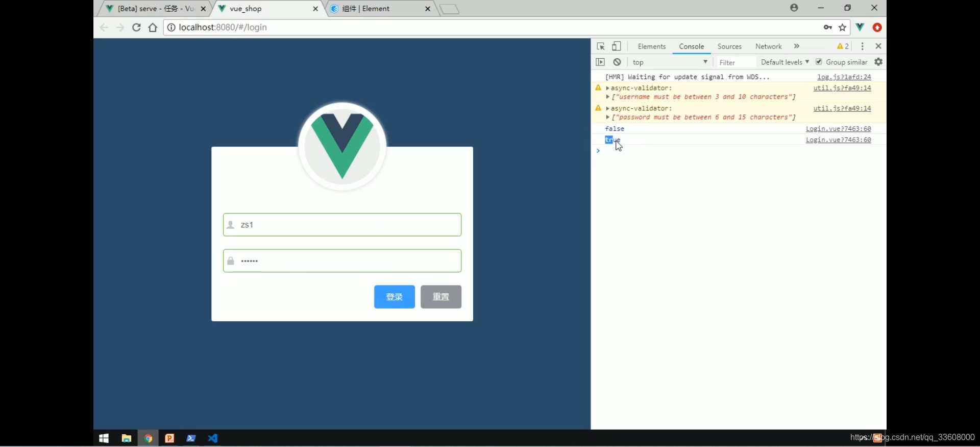Open PowerPoint from the taskbar
This screenshot has width=980, height=447.
click(169, 438)
